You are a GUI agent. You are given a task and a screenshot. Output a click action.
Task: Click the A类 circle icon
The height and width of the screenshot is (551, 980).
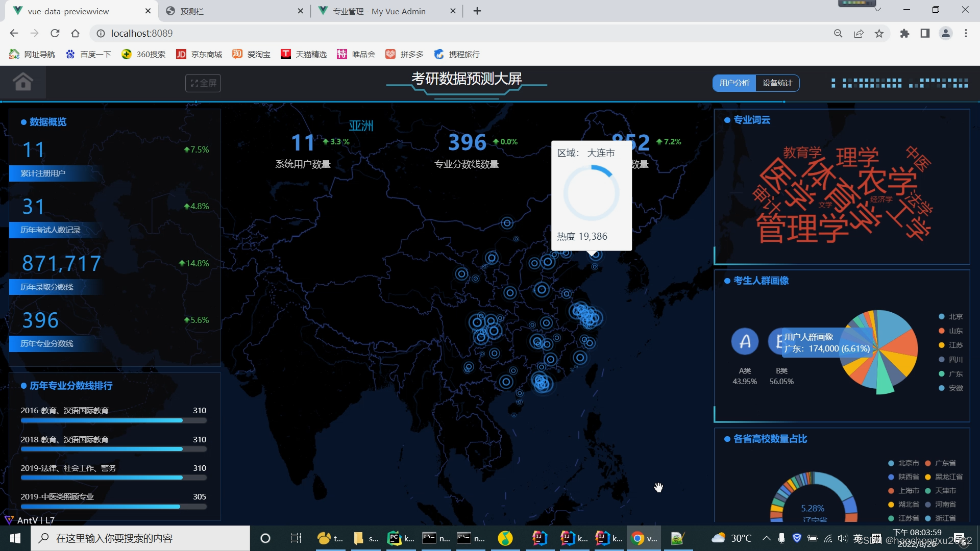point(745,342)
